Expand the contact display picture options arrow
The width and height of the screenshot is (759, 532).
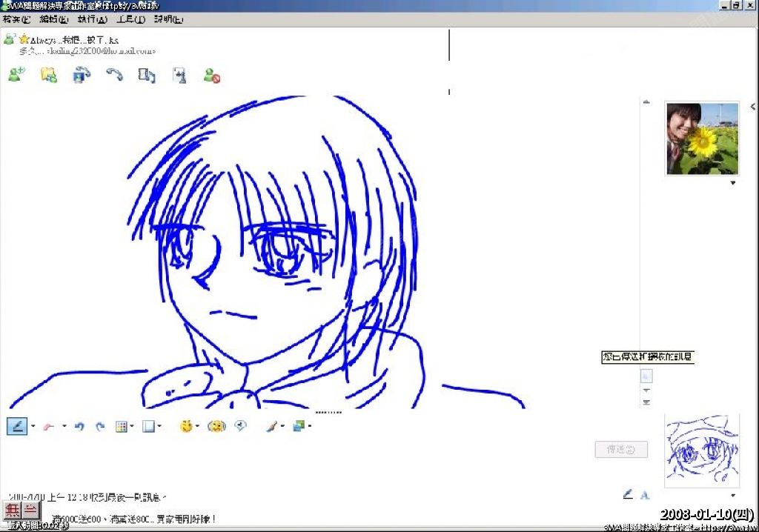(733, 183)
